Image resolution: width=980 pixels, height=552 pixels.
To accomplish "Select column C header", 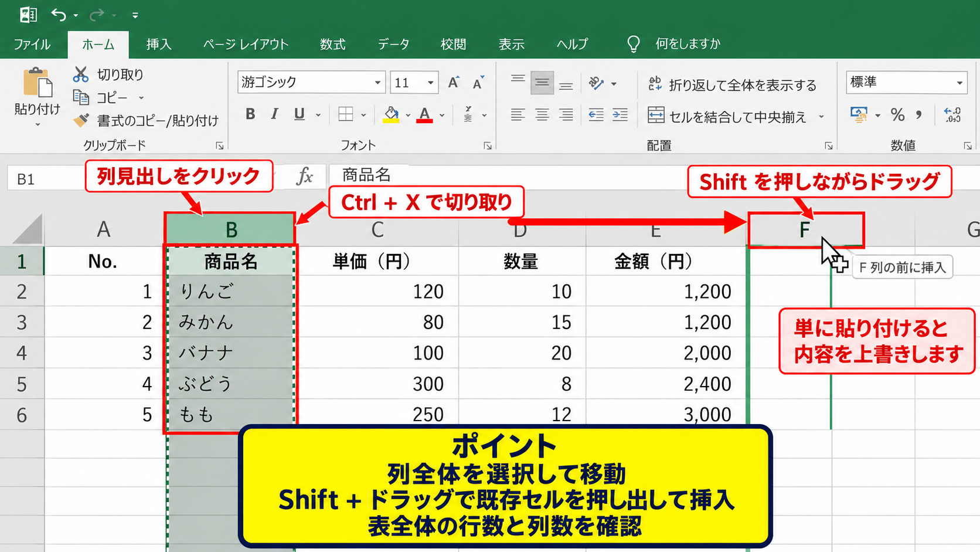I will [377, 229].
